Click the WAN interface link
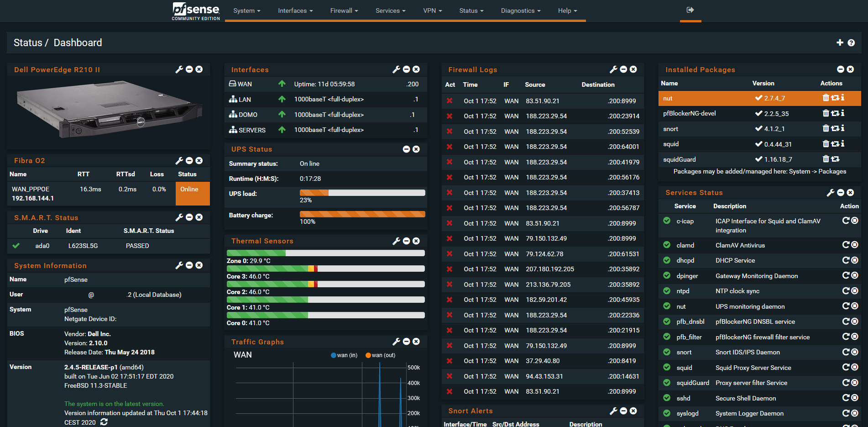The image size is (868, 427). click(x=245, y=84)
